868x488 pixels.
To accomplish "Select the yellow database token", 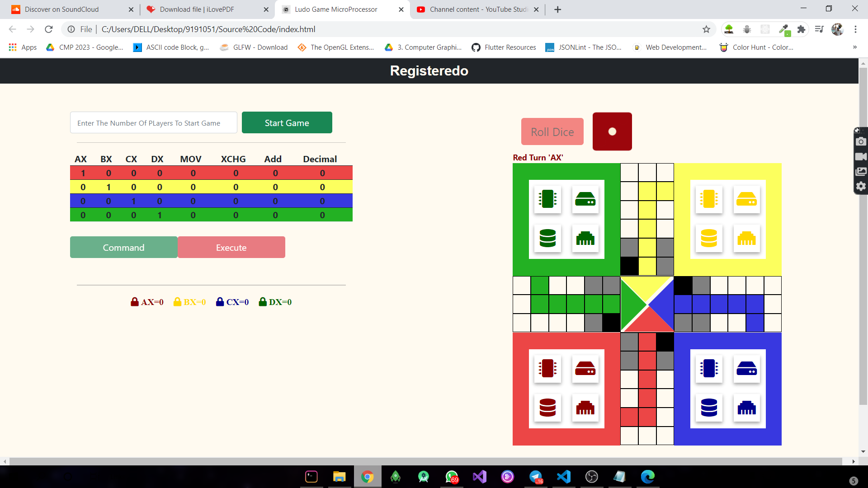I will coord(709,238).
